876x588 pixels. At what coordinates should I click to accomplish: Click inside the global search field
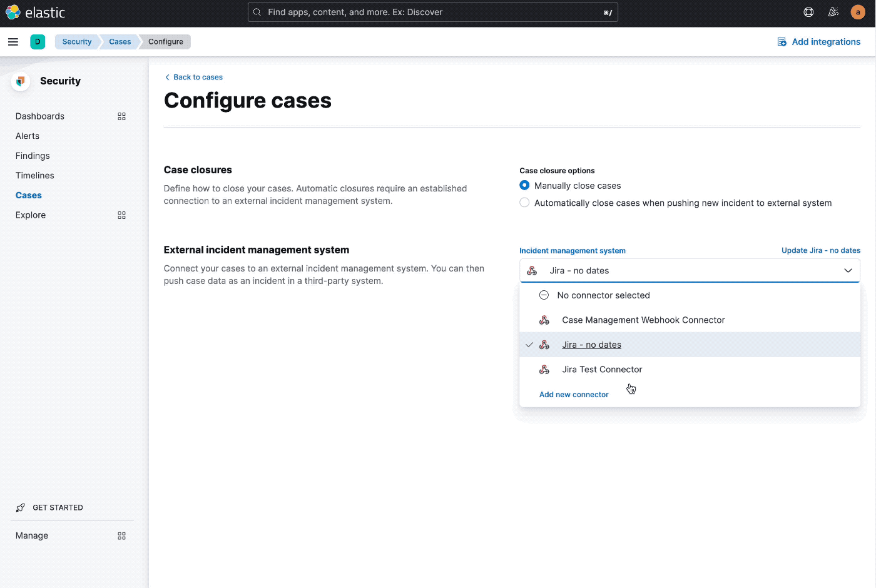[432, 11]
